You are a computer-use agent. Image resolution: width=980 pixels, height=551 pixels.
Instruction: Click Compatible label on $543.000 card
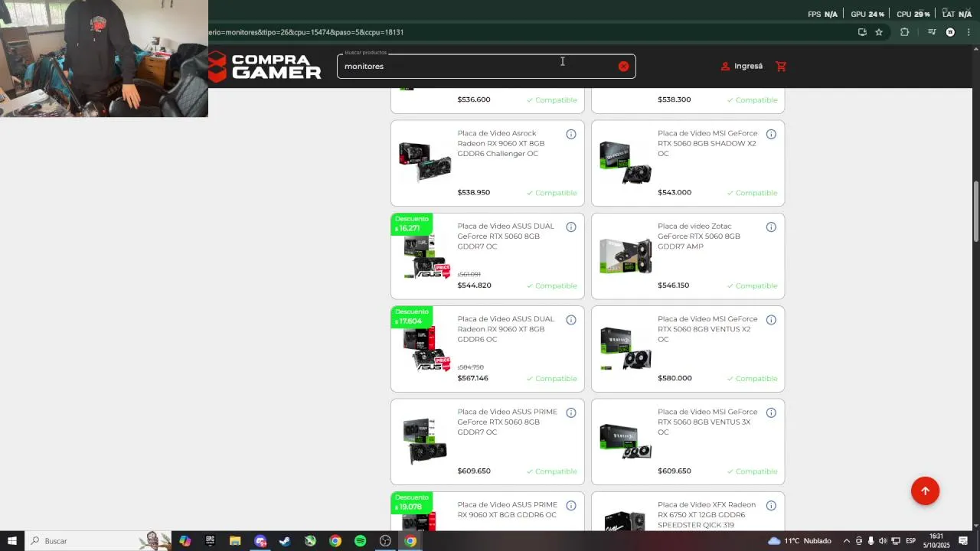click(752, 193)
